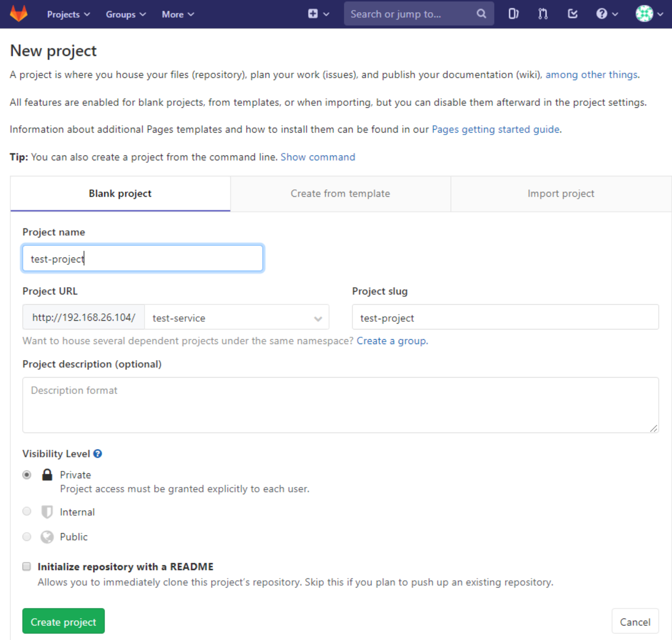Expand the Projects menu

pos(68,14)
